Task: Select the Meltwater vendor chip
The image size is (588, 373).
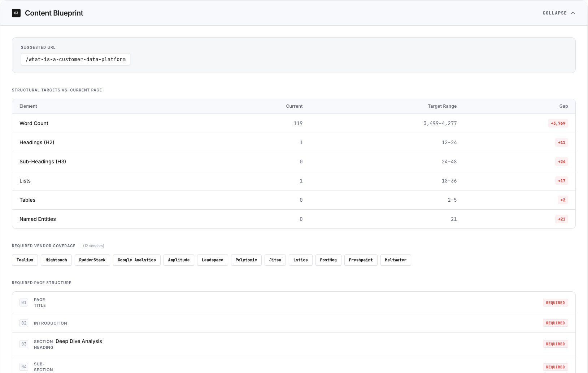Action: point(396,260)
